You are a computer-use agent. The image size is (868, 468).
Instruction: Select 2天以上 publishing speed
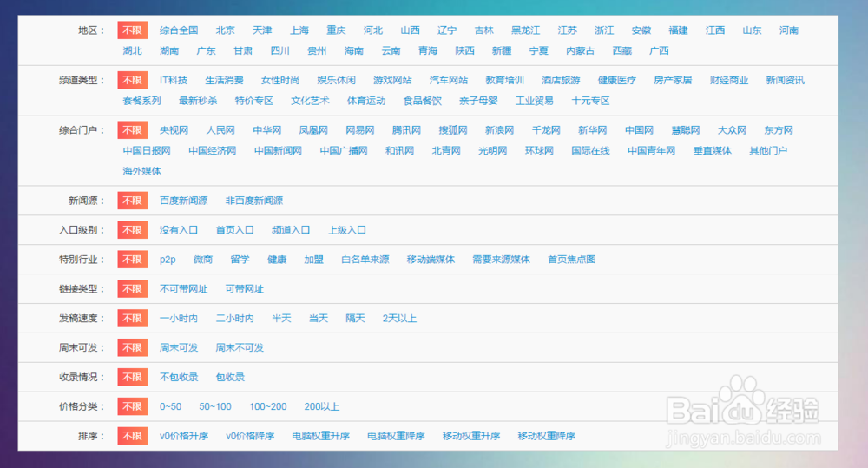(399, 318)
